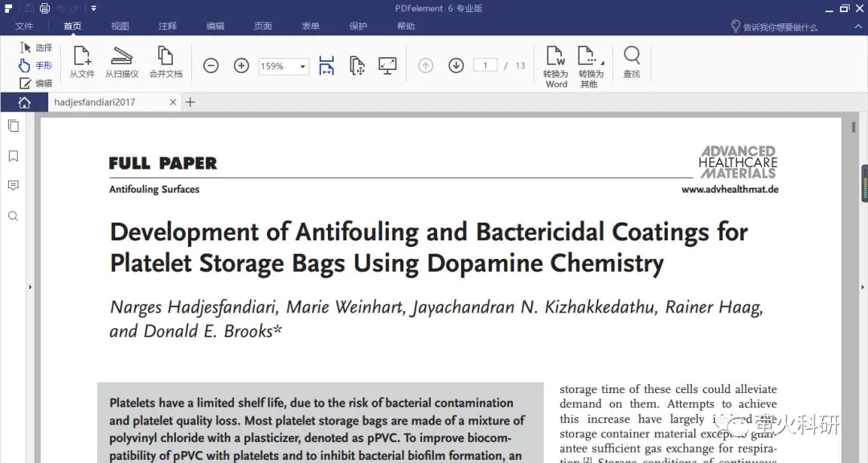Expand Convert to Other formats option

click(590, 65)
